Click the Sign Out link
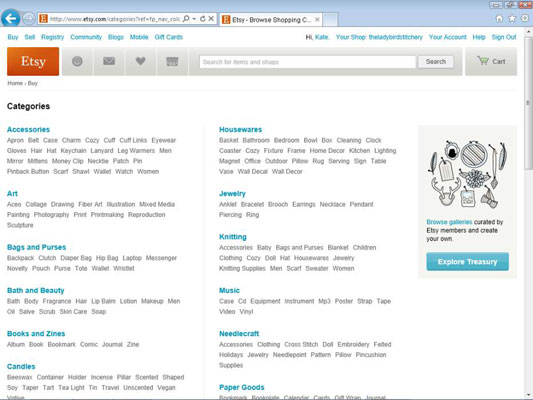533x400 pixels. pyautogui.click(x=504, y=37)
